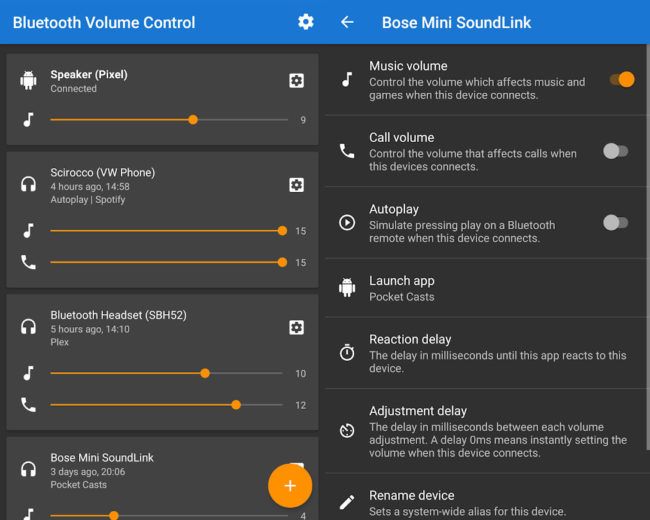Click 'Autoplay | Spotify' text on Scirocco card

pyautogui.click(x=88, y=200)
